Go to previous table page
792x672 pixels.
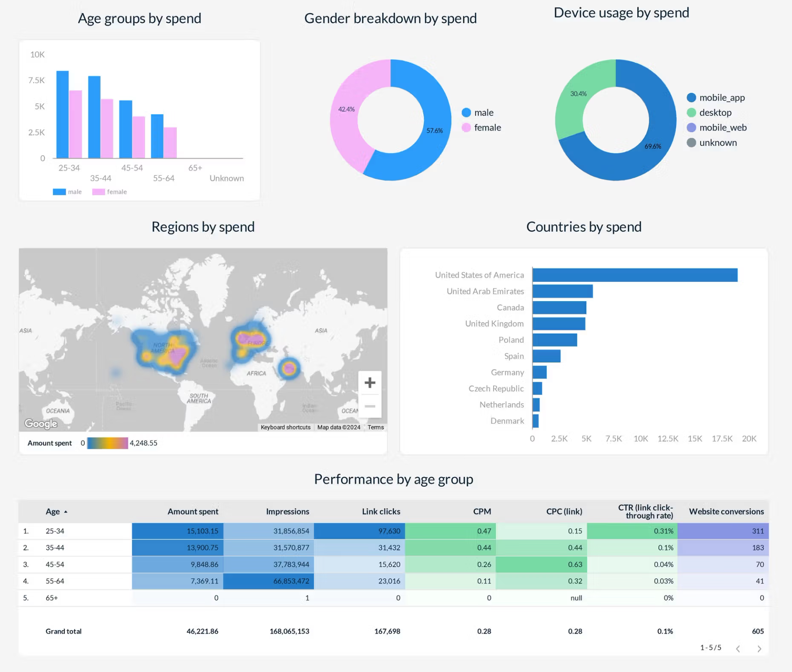point(738,649)
